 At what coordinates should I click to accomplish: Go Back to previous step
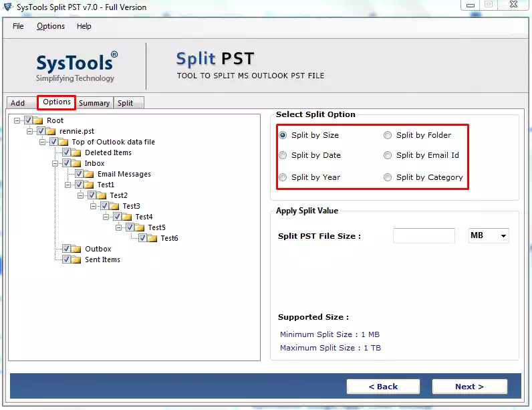pyautogui.click(x=383, y=387)
